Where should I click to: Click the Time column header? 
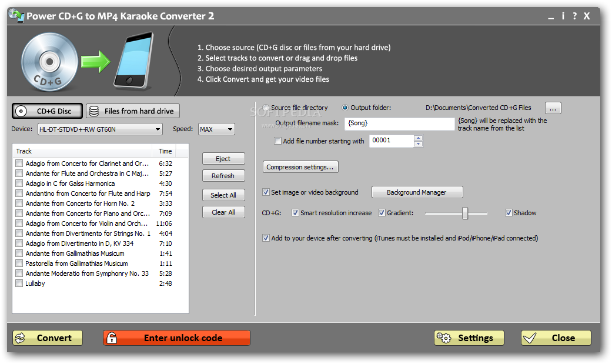(165, 151)
